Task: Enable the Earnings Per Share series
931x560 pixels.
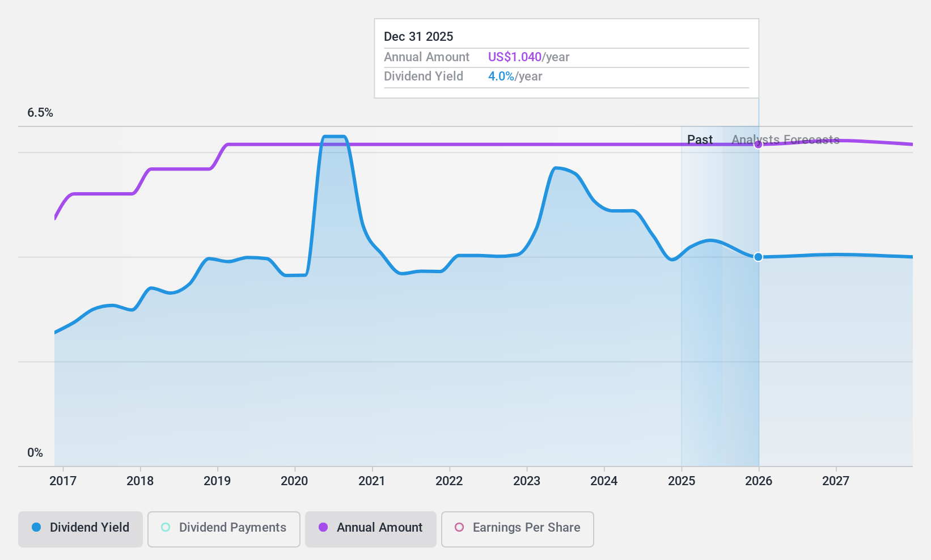Action: [x=518, y=529]
